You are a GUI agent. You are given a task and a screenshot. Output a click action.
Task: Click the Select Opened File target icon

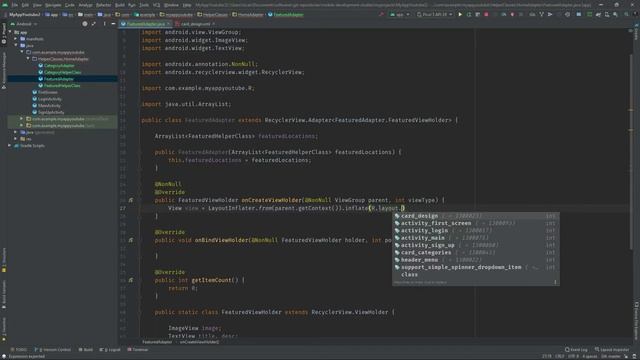85,24
